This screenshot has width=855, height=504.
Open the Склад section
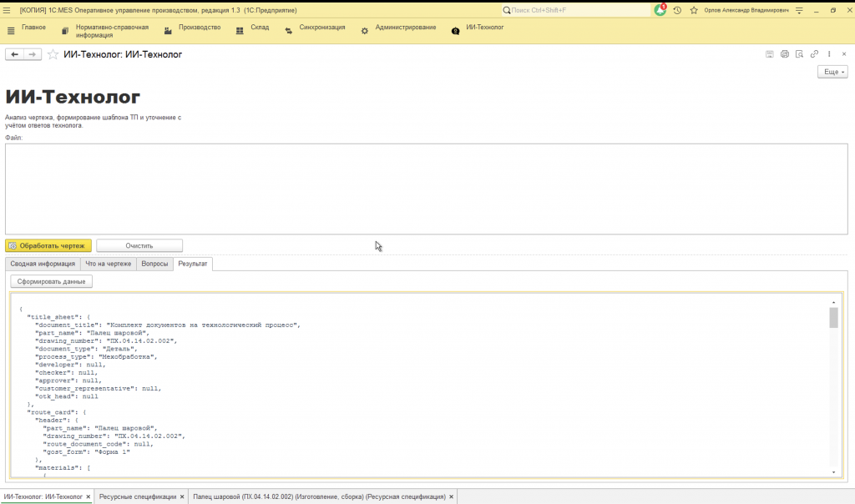(x=260, y=28)
